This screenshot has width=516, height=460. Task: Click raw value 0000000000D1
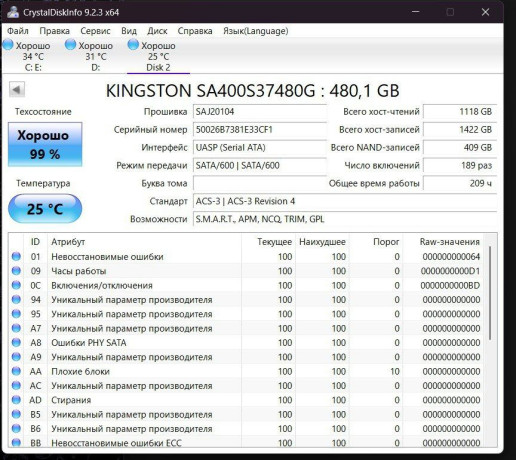450,271
